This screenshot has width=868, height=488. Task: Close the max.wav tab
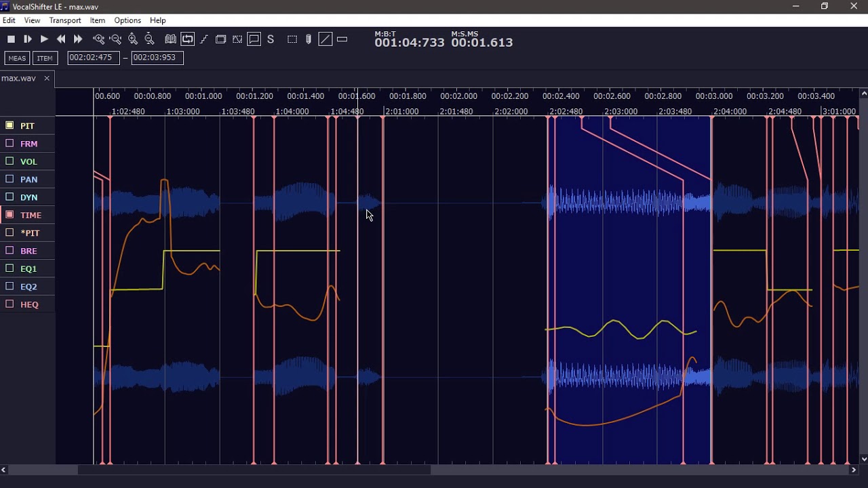coord(47,79)
